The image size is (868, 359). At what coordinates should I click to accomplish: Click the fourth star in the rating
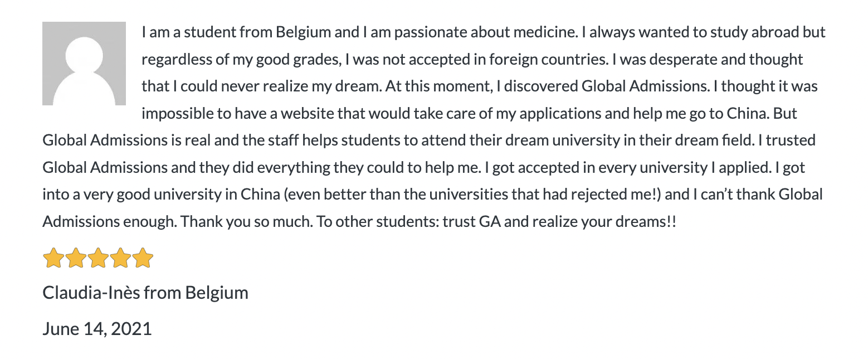pos(120,259)
